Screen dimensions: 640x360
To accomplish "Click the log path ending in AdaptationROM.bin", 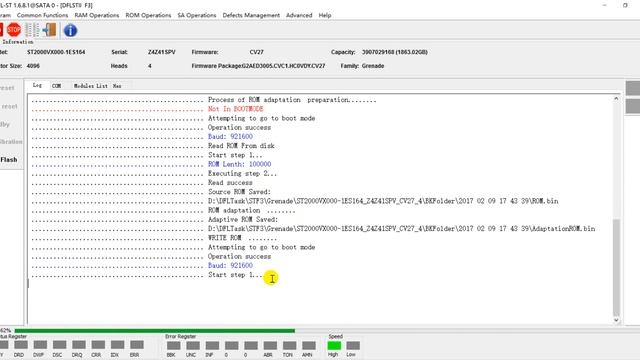I will point(401,229).
